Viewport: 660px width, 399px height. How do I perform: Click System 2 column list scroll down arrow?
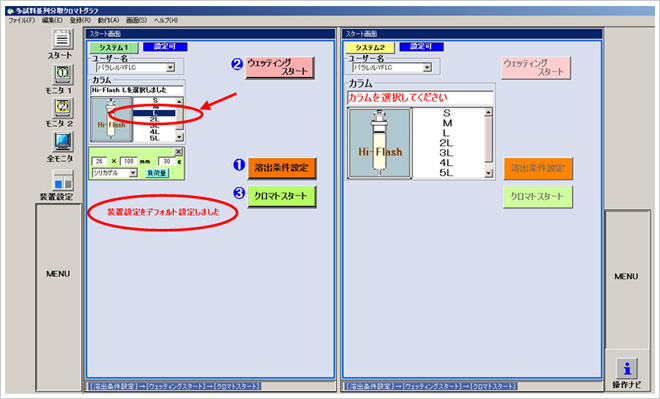[x=489, y=173]
